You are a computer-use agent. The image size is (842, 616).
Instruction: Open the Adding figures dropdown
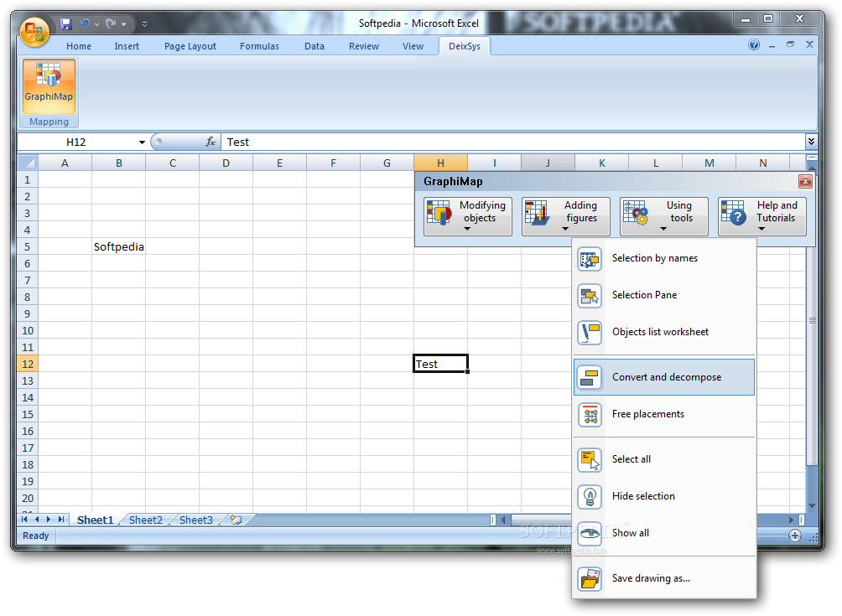coord(566,217)
